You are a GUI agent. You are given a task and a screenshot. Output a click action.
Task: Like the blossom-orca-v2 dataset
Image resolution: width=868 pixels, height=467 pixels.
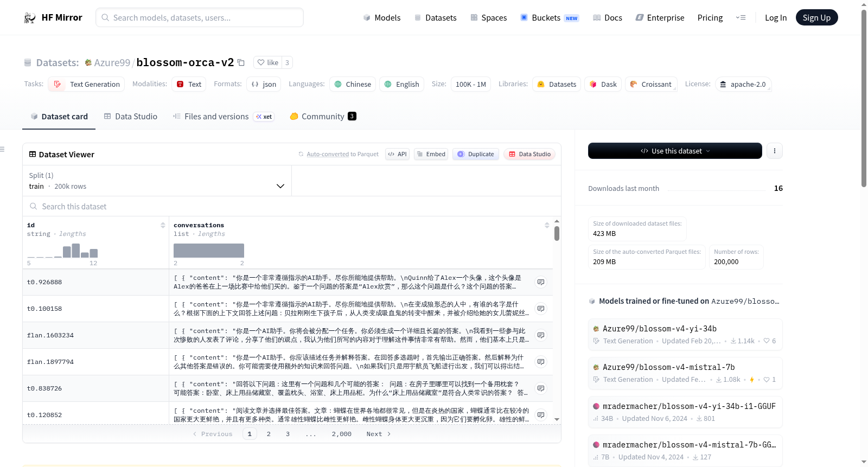coord(268,62)
